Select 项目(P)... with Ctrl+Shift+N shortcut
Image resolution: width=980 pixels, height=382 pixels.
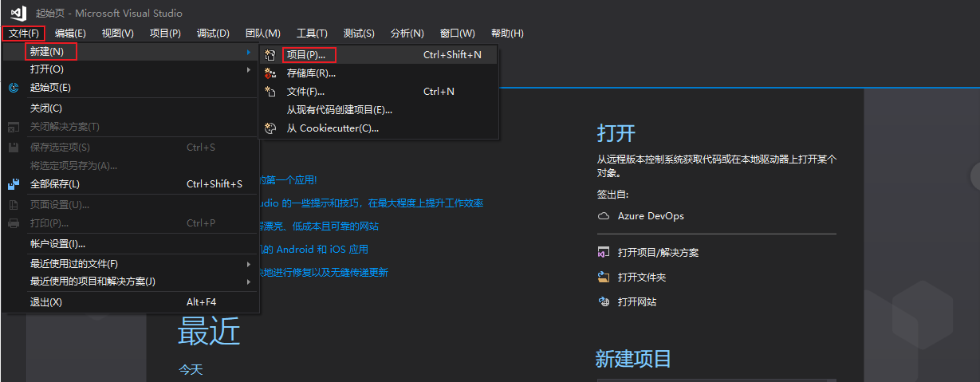379,55
